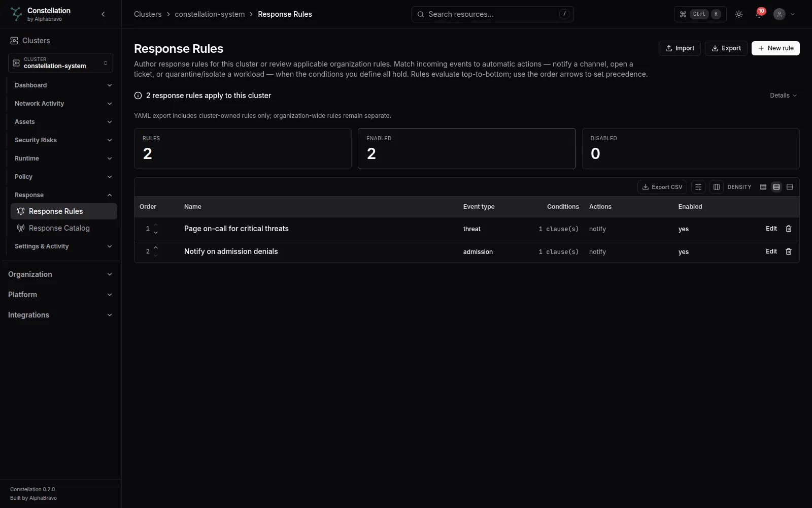Open Response Catalog page
812x508 pixels.
tap(64, 228)
